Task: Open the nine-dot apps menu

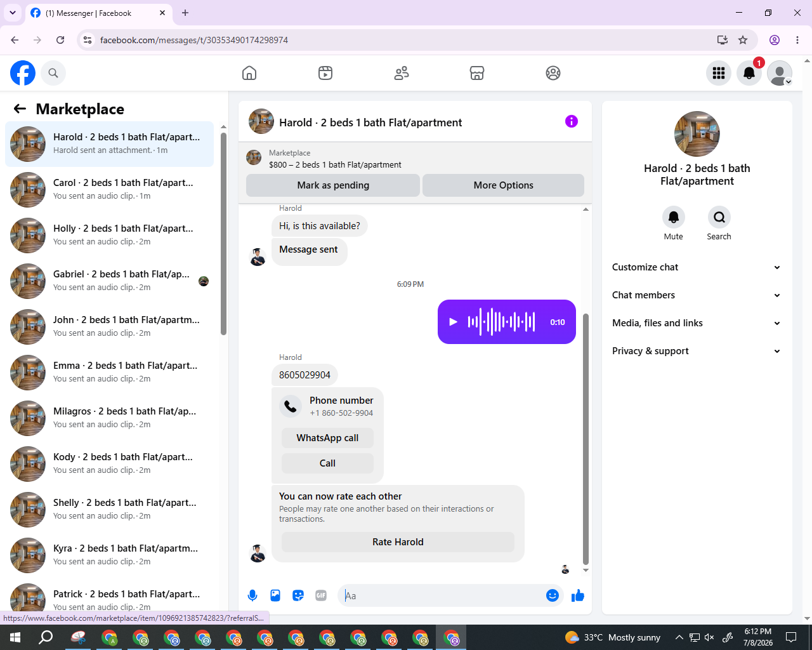Action: tap(719, 73)
